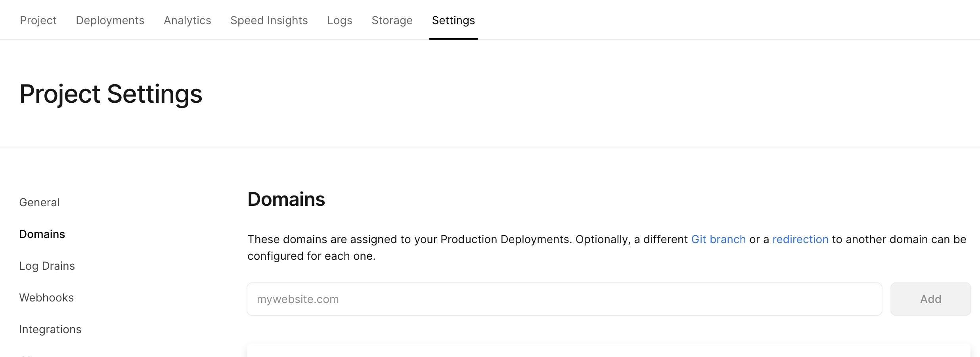Click the Project Settings page heading
This screenshot has width=980, height=357.
click(111, 94)
